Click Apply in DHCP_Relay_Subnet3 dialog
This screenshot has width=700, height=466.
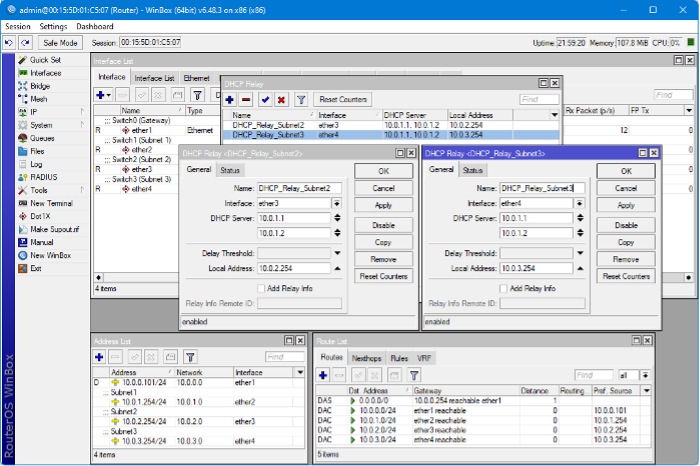[626, 205]
